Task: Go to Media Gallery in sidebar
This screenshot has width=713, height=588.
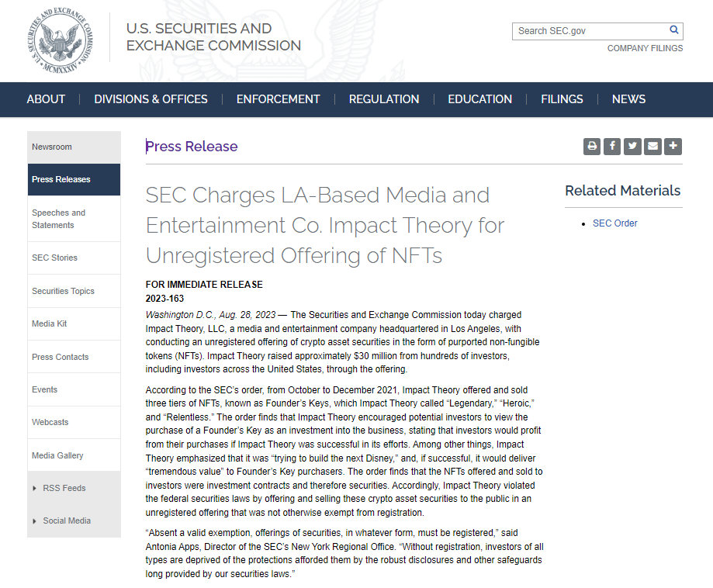Action: (57, 455)
